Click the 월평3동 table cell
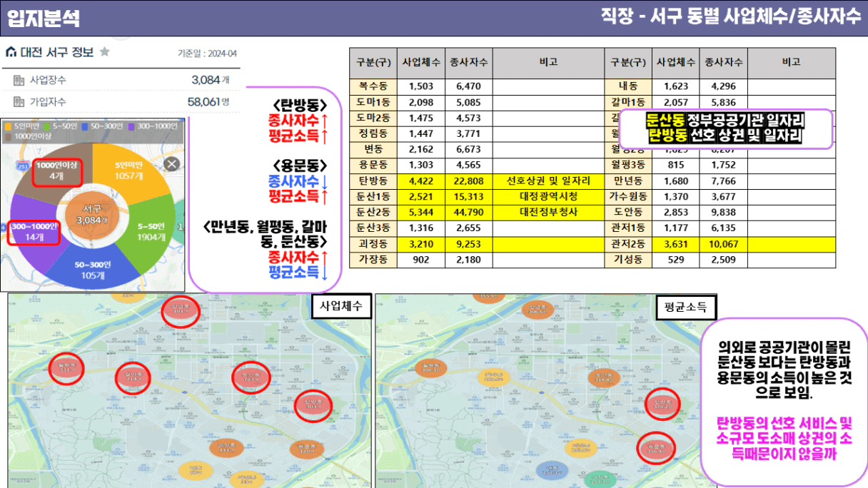Screen dimensions: 868x488 coord(628,166)
